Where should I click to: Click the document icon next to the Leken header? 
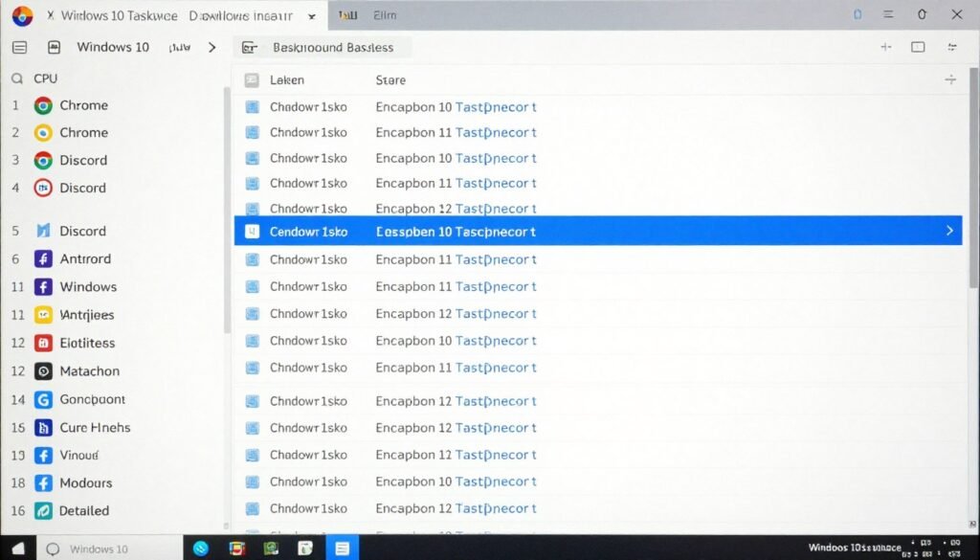251,79
